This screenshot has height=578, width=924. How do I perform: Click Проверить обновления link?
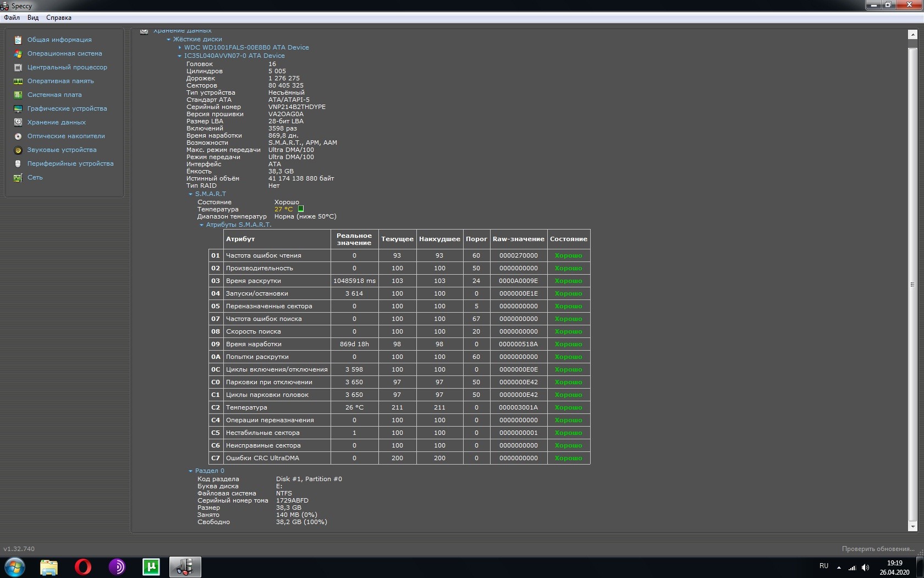click(878, 549)
